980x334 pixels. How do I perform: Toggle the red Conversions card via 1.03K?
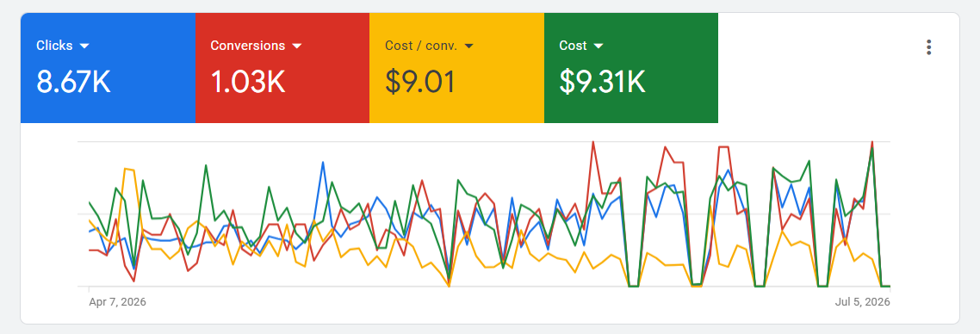[247, 82]
